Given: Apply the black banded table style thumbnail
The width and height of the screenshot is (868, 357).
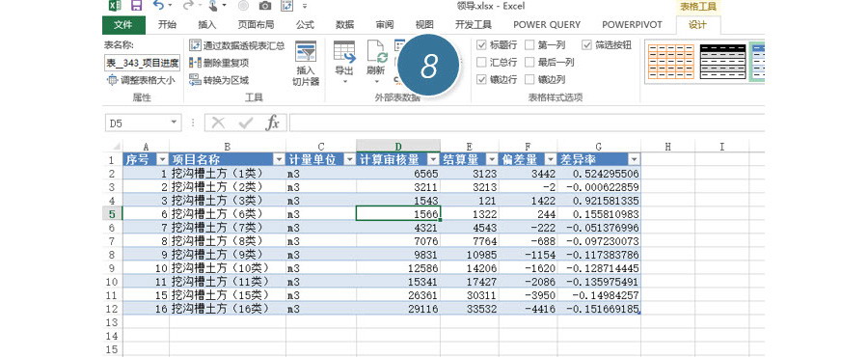Looking at the screenshot, I should click(722, 61).
